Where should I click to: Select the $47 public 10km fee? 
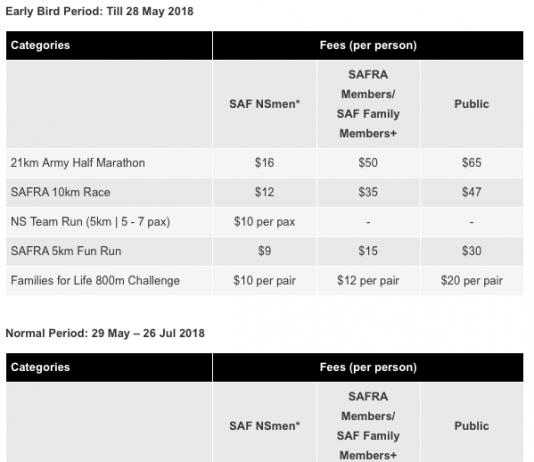(472, 192)
